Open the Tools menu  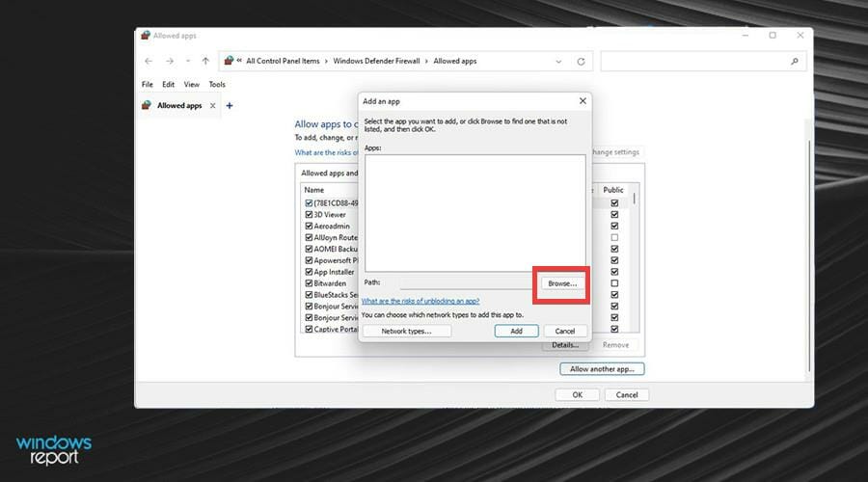[x=217, y=84]
